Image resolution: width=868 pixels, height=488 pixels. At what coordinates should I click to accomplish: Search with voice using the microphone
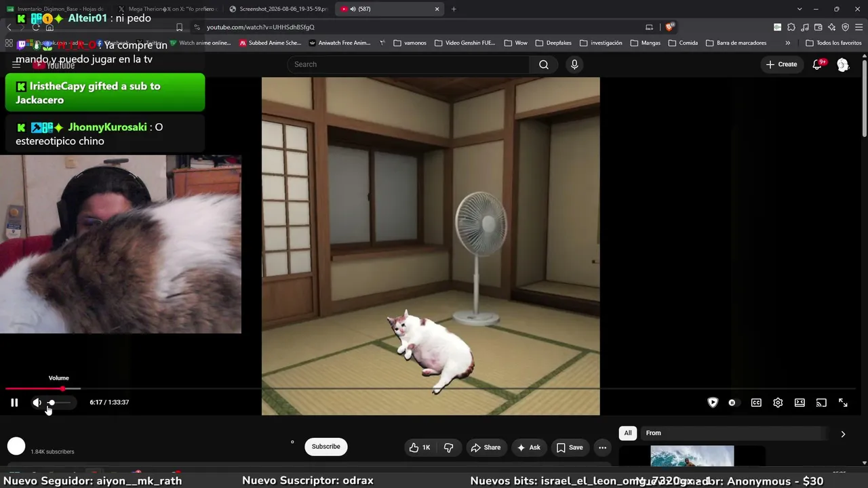point(574,64)
